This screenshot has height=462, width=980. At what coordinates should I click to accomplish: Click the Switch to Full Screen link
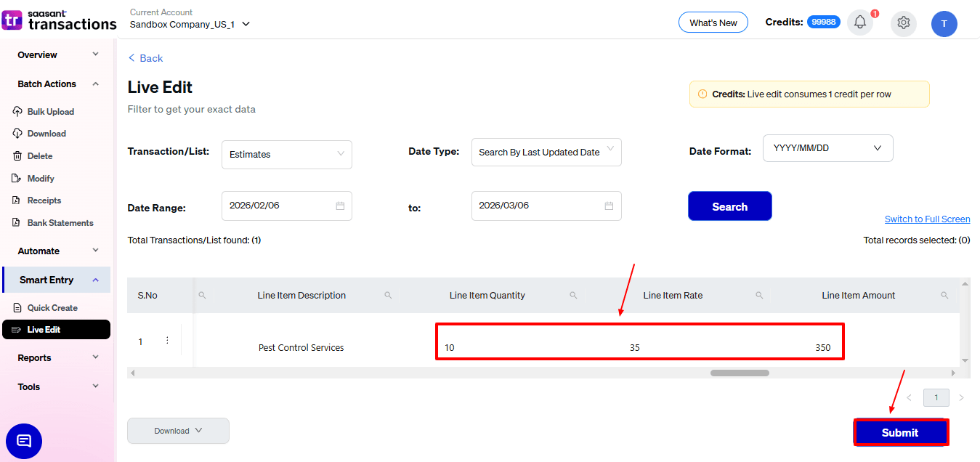tap(927, 219)
